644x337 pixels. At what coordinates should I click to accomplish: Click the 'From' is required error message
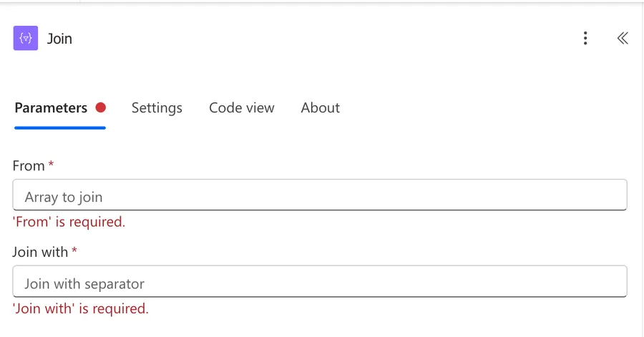pos(69,222)
